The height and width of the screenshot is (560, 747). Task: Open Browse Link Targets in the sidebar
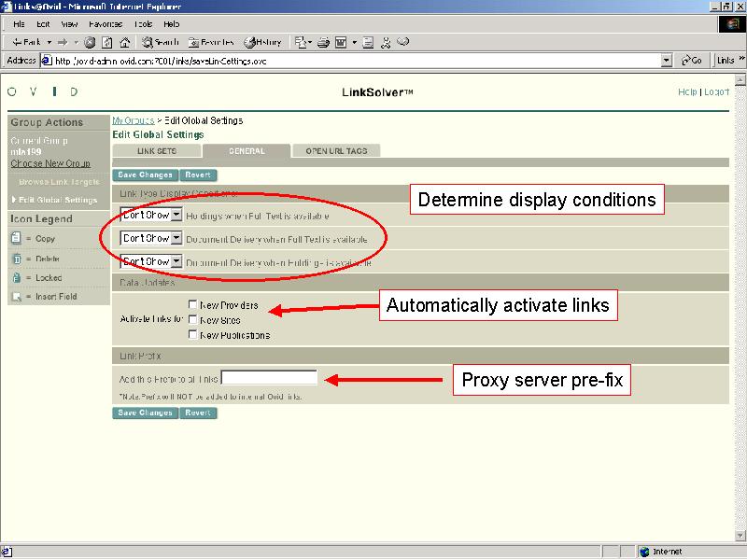click(x=59, y=182)
